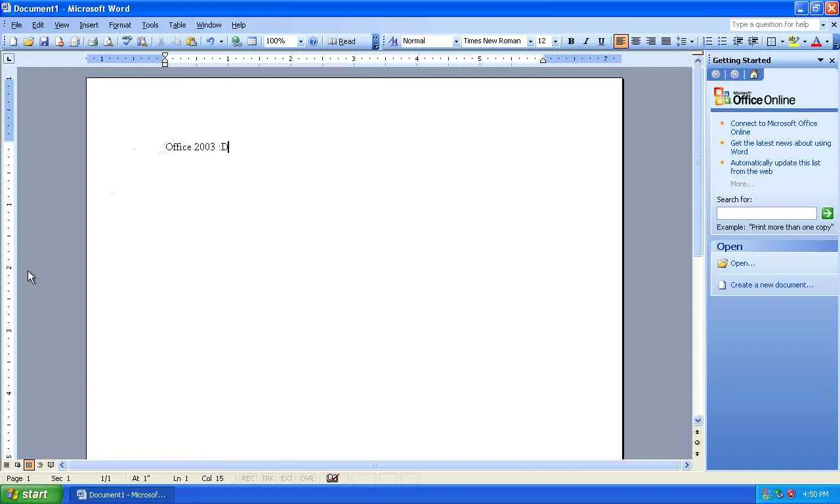Open Microsoft Word Help question mark icon
Image resolution: width=840 pixels, height=504 pixels.
(x=313, y=41)
